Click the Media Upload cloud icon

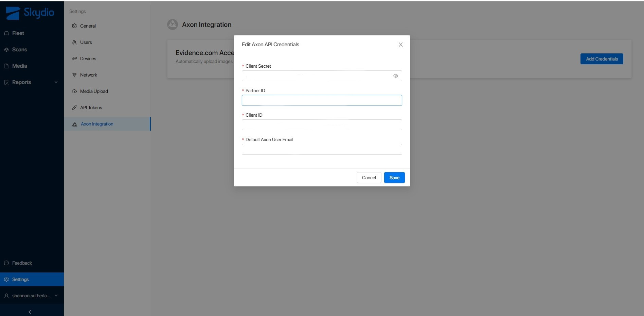(74, 91)
